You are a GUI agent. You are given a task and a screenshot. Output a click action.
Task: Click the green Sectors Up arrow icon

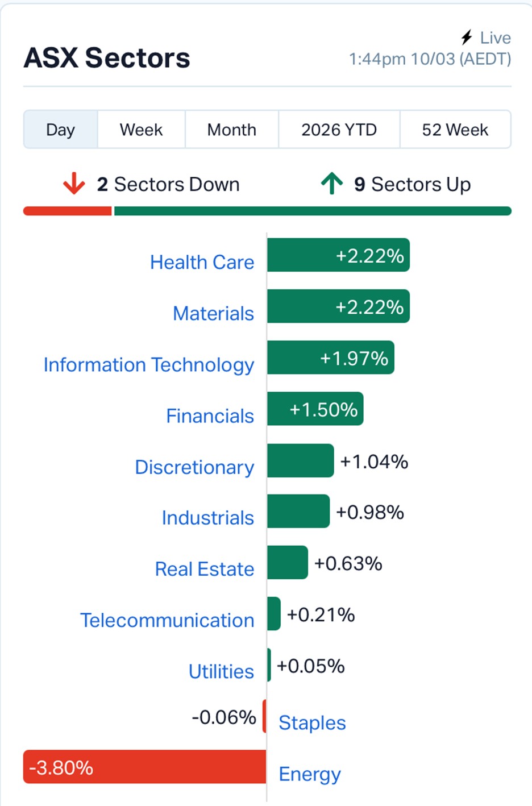tap(332, 184)
